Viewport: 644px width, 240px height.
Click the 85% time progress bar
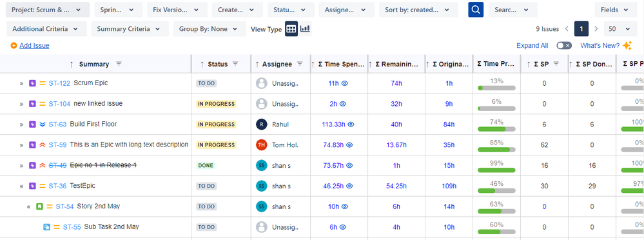coord(496,150)
